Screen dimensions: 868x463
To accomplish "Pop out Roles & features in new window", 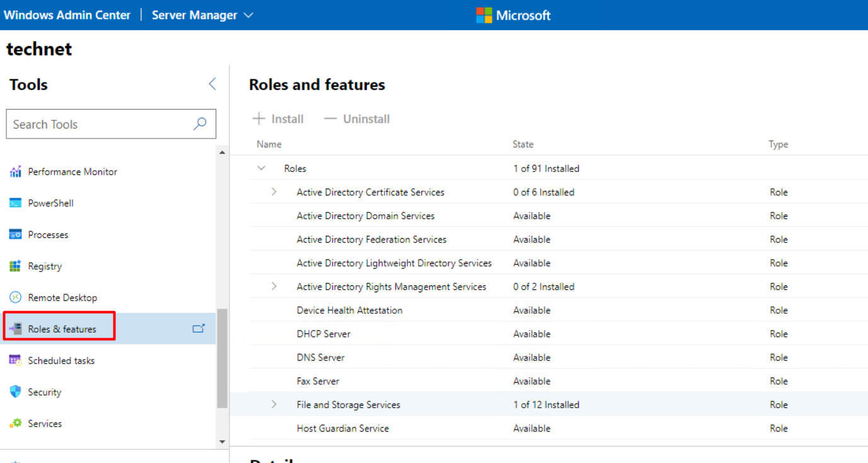I will (x=199, y=328).
